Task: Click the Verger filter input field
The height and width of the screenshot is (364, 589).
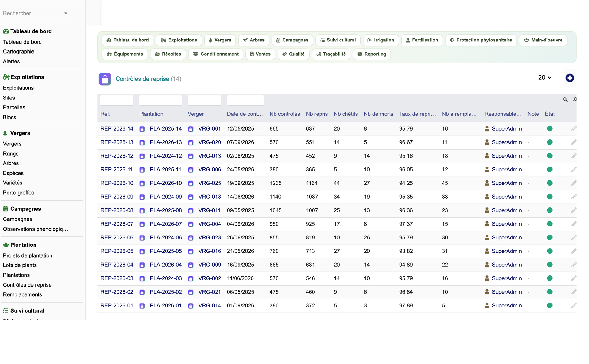Action: [x=204, y=100]
